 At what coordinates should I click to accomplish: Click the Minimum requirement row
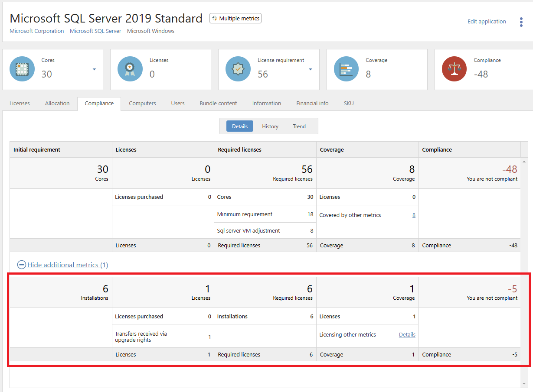coord(265,214)
